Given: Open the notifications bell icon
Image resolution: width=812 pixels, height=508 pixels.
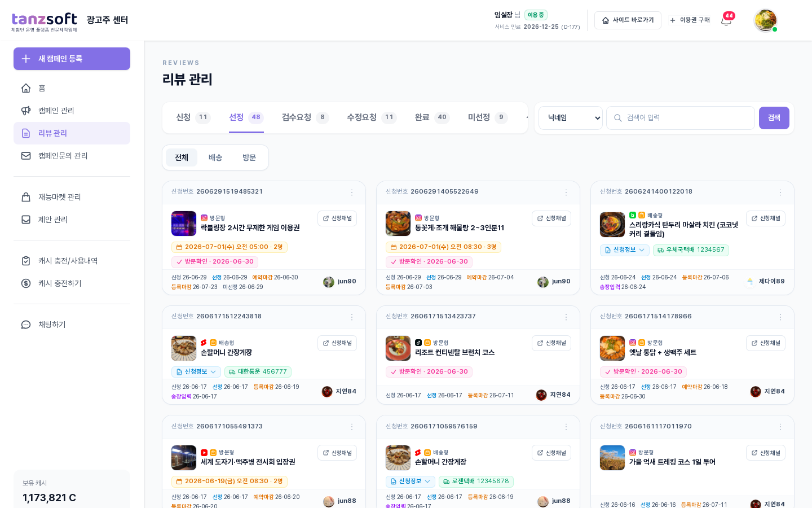Looking at the screenshot, I should pyautogui.click(x=726, y=21).
